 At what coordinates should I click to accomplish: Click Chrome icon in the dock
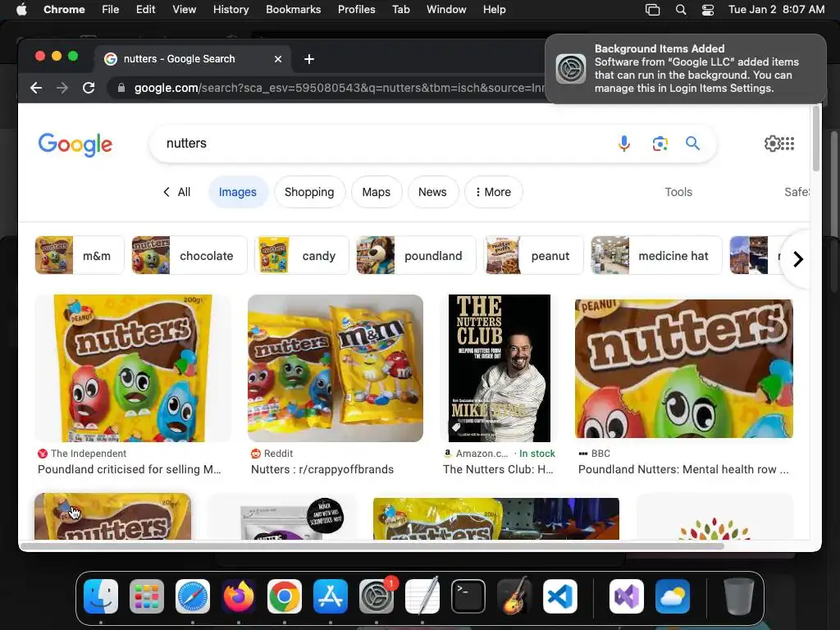tap(285, 596)
